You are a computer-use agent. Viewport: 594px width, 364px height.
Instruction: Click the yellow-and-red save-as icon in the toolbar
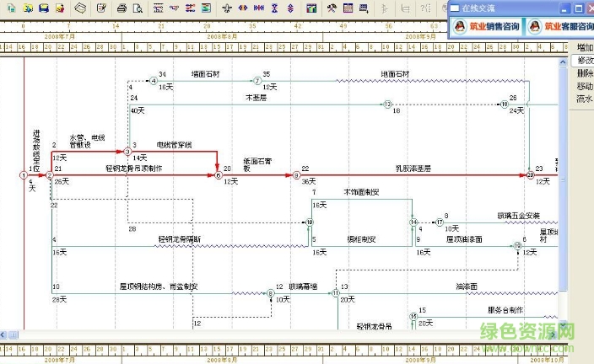(60, 8)
